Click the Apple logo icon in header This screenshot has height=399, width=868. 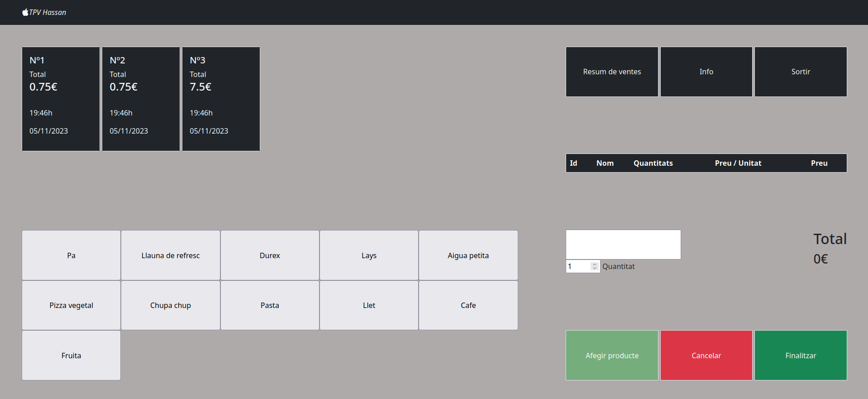[25, 12]
